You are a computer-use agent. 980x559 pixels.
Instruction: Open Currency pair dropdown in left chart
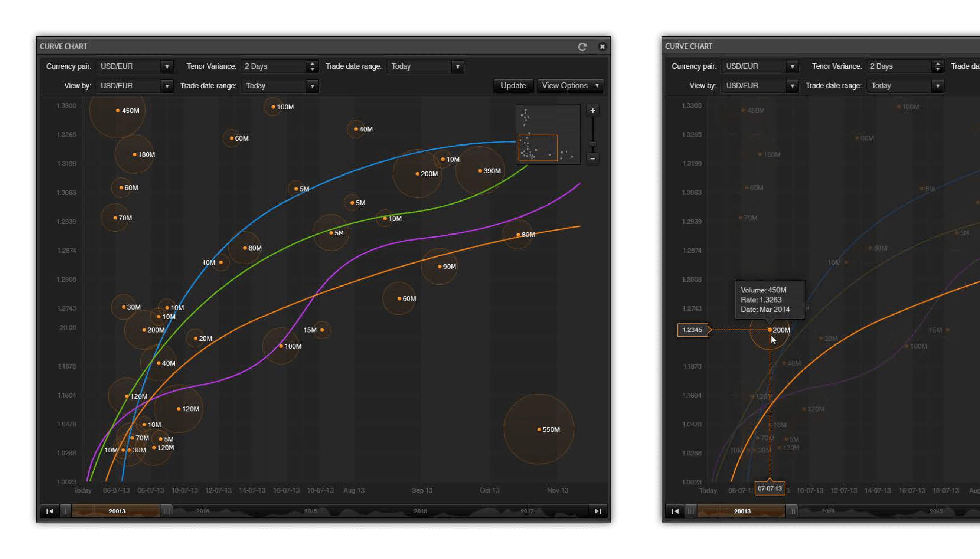click(167, 67)
